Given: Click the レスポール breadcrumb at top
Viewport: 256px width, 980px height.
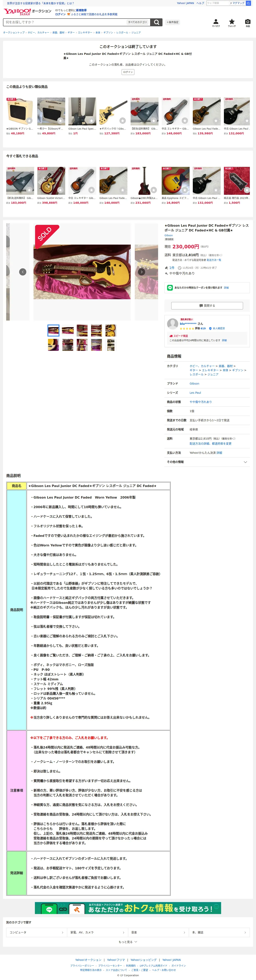Looking at the screenshot, I should [x=122, y=33].
